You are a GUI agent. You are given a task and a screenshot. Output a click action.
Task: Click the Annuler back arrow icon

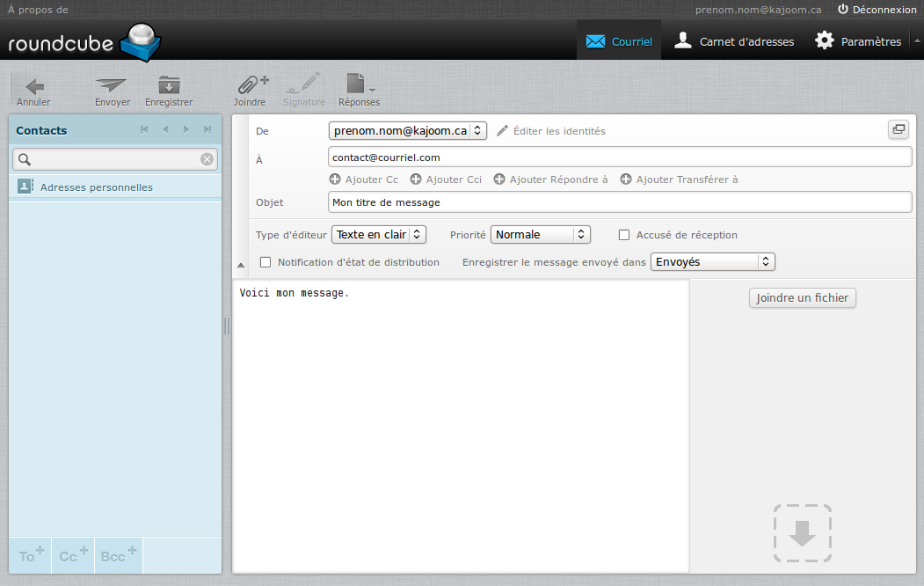pyautogui.click(x=35, y=86)
